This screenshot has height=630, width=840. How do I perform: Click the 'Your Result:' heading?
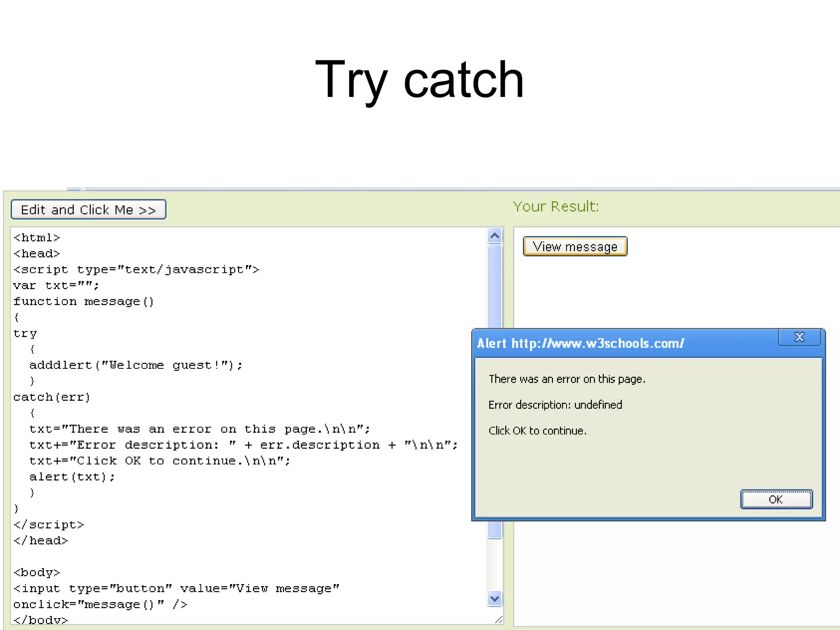pos(556,206)
